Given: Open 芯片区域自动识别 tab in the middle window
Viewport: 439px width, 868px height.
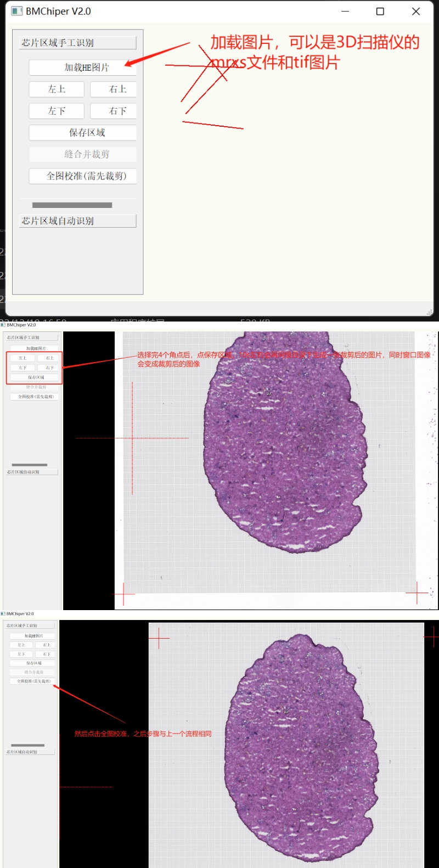Looking at the screenshot, I should click(31, 472).
